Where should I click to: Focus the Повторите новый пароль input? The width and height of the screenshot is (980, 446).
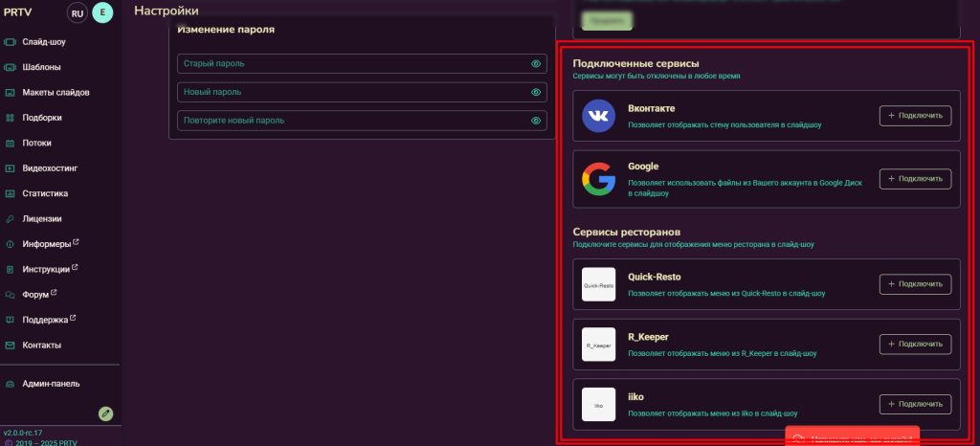[x=362, y=121]
